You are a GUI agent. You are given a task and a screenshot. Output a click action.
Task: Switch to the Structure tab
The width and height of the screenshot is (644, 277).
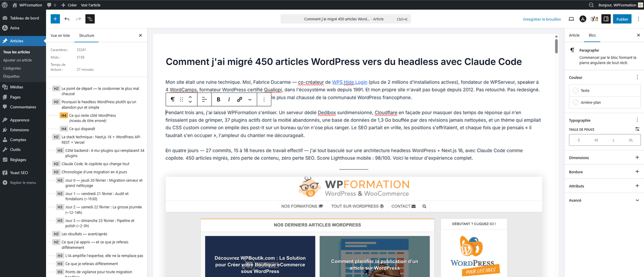coord(86,35)
